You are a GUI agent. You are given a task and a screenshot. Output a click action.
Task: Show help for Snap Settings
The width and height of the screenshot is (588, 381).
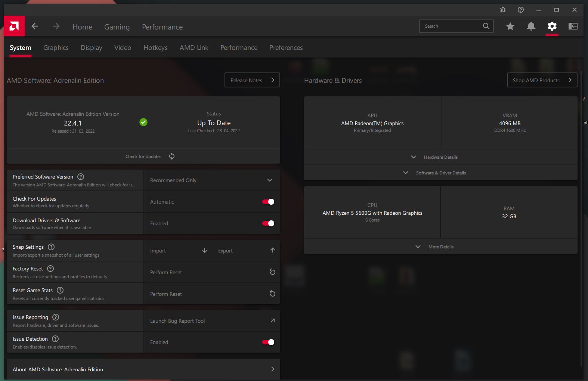52,247
